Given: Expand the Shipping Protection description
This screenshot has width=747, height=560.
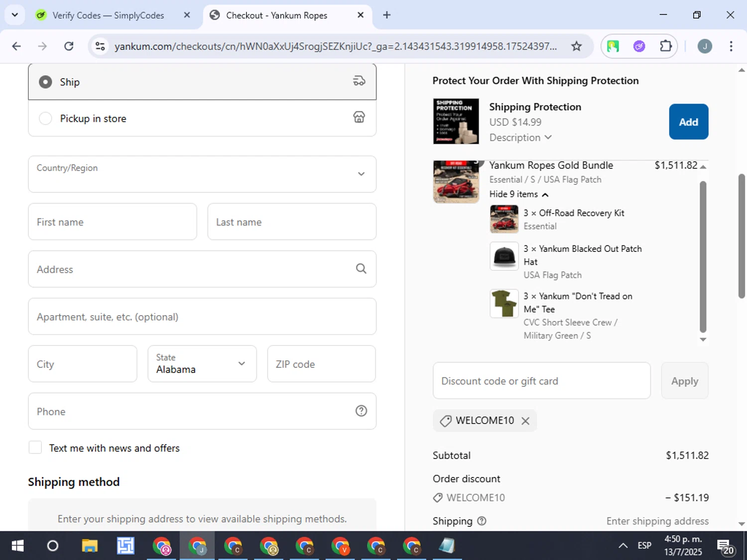Looking at the screenshot, I should pyautogui.click(x=520, y=137).
